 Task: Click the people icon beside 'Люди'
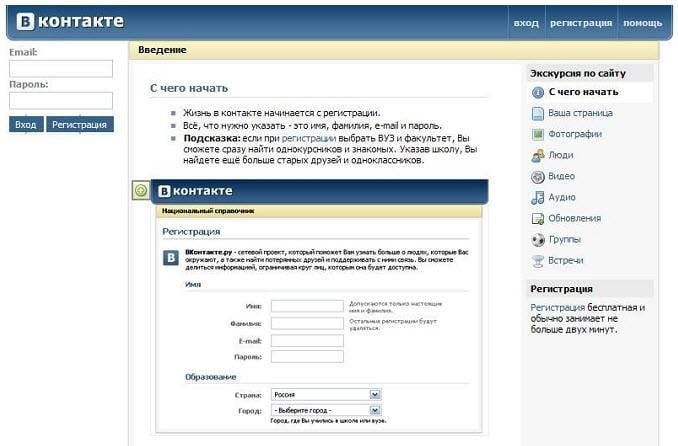point(537,156)
